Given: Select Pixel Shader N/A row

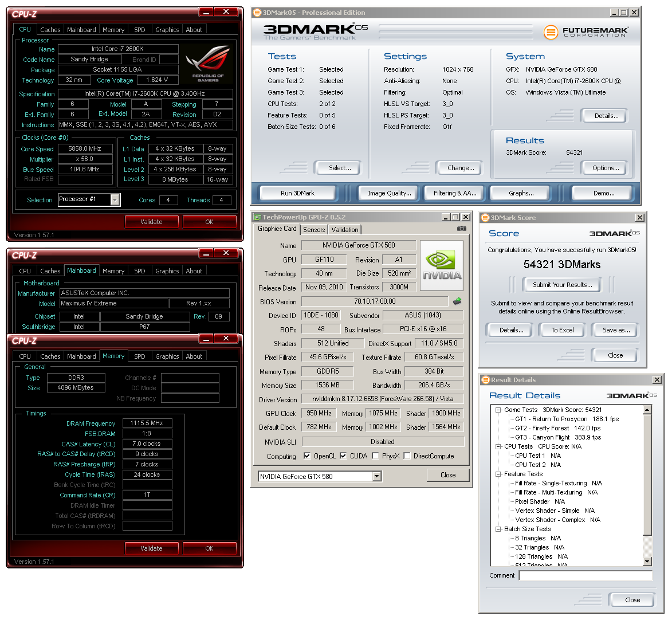Looking at the screenshot, I should pyautogui.click(x=540, y=501).
